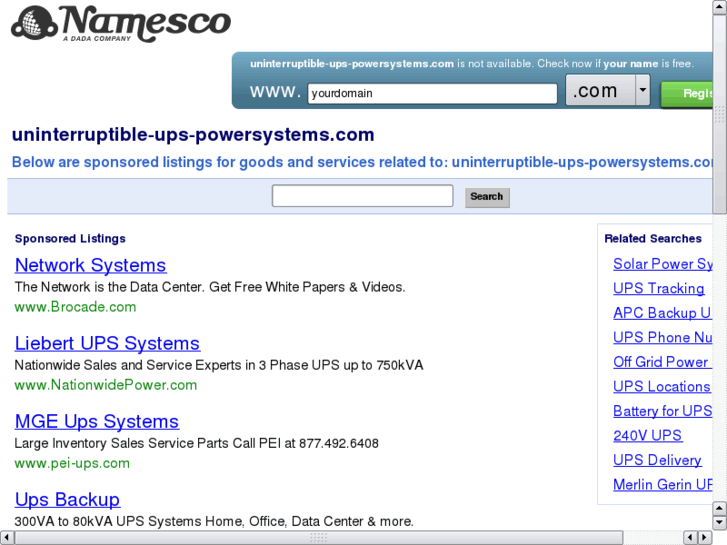Image resolution: width=727 pixels, height=545 pixels.
Task: Visit www.pei-ups.com link
Action: click(72, 463)
